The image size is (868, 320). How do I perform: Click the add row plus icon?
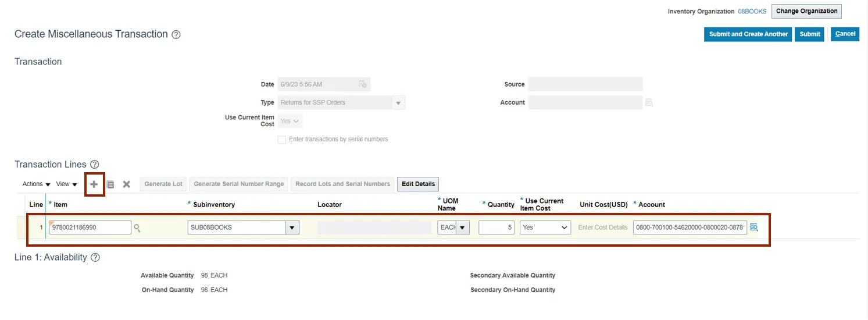94,184
